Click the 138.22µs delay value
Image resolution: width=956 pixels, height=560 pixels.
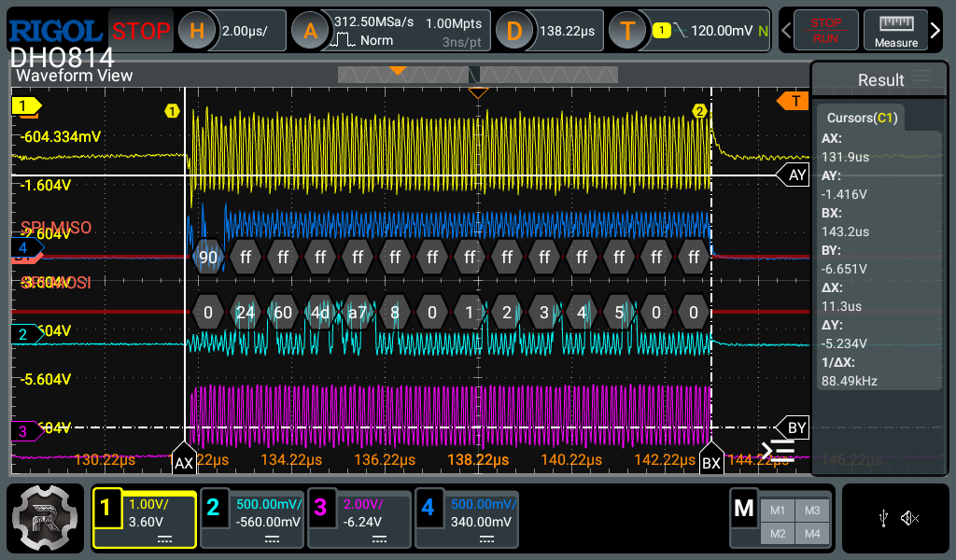[567, 31]
